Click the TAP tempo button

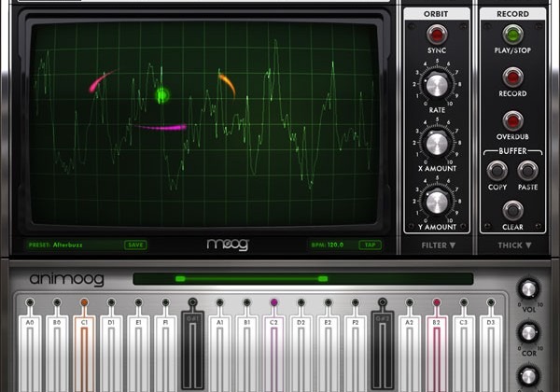[370, 245]
